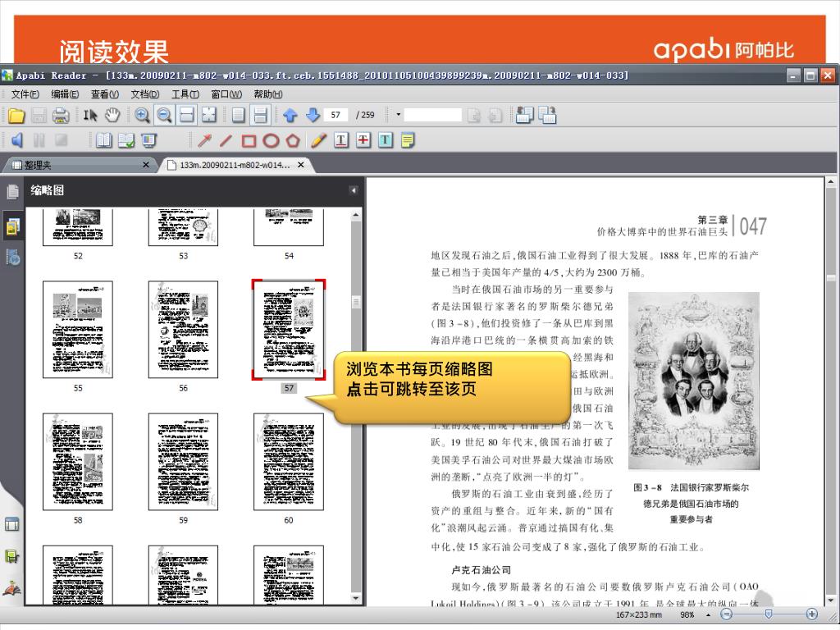Click the book with green checkmark icon

[126, 140]
